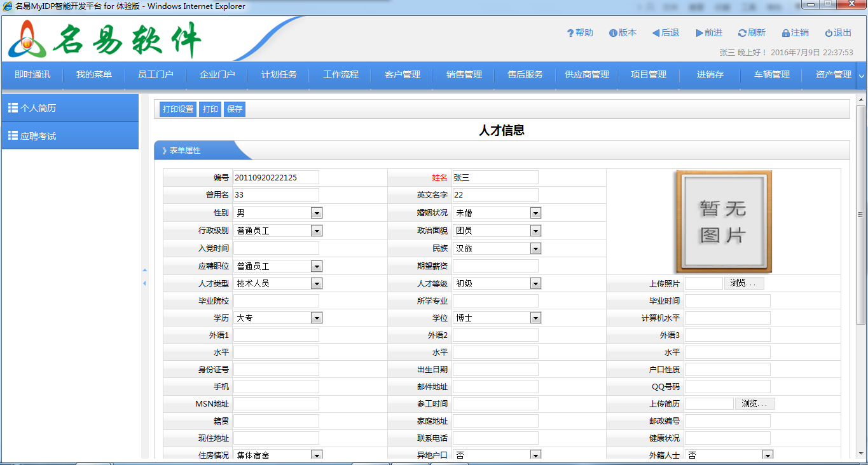Open the 婚姻状况 dropdown

click(535, 213)
